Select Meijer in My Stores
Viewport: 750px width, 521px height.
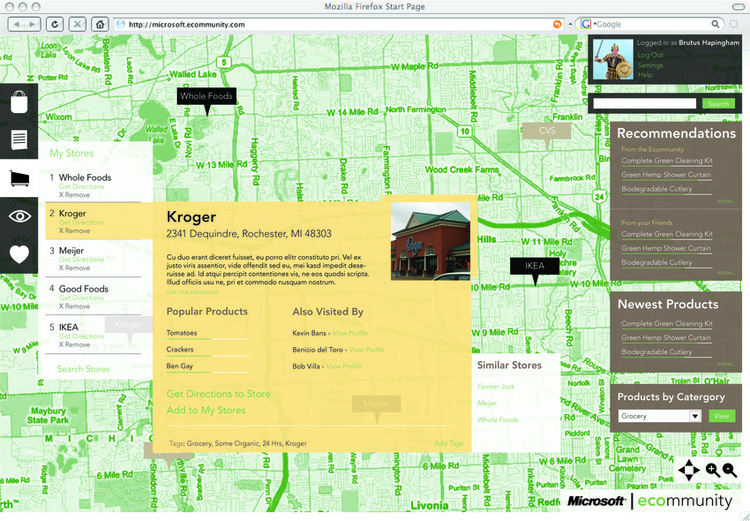point(71,251)
